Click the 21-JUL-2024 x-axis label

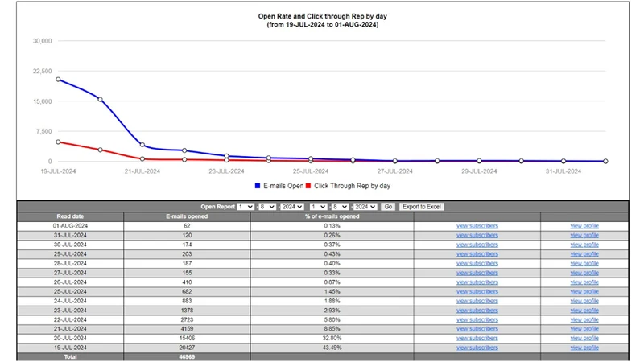coord(142,171)
